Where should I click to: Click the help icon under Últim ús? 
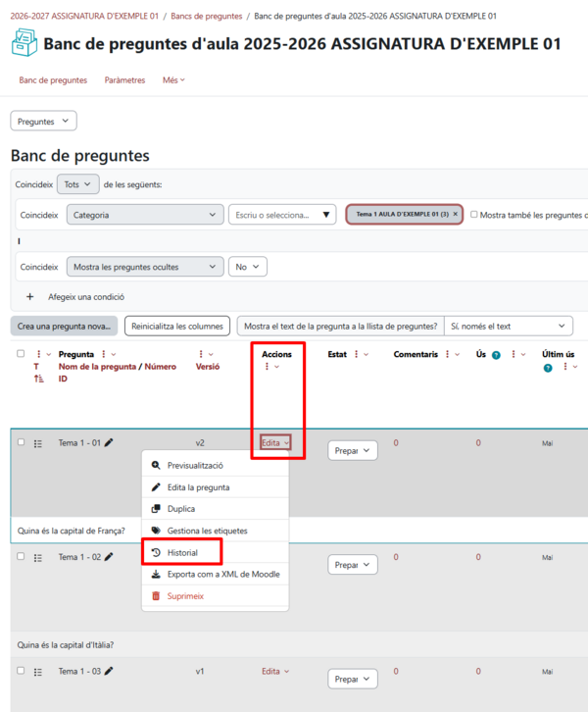[548, 368]
